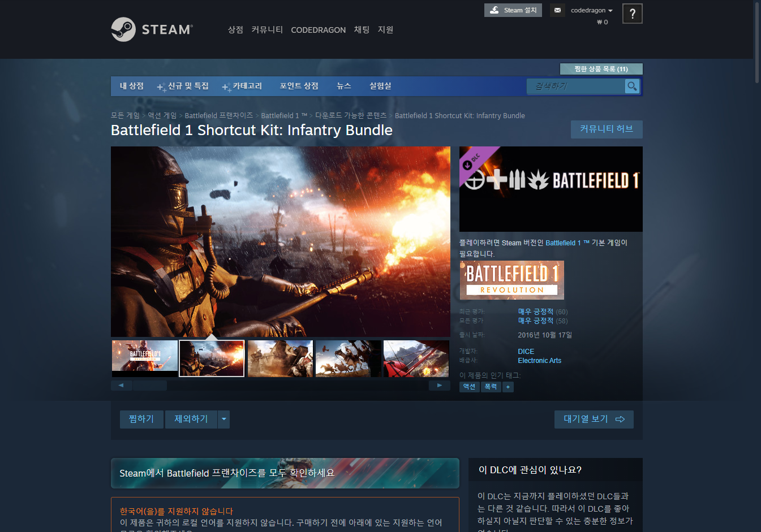Select the desert soldier thumbnail
This screenshot has height=532, width=761.
click(280, 358)
